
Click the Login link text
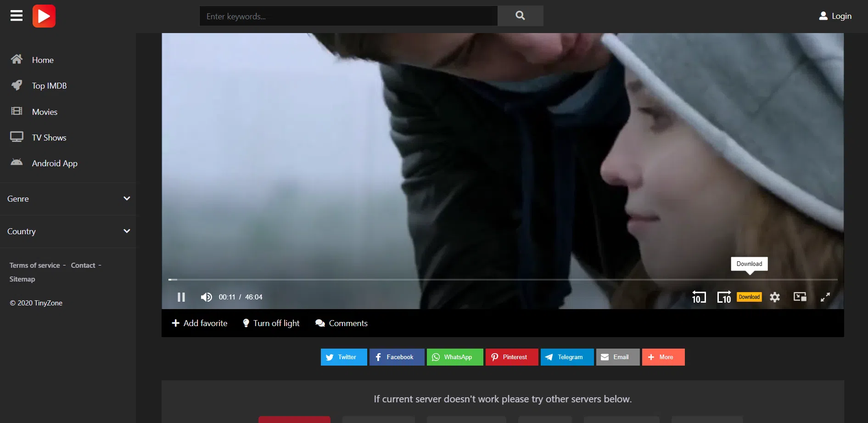pyautogui.click(x=841, y=16)
